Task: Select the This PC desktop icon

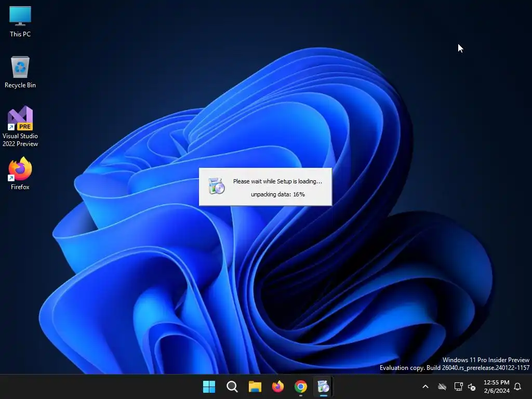Action: (x=20, y=21)
